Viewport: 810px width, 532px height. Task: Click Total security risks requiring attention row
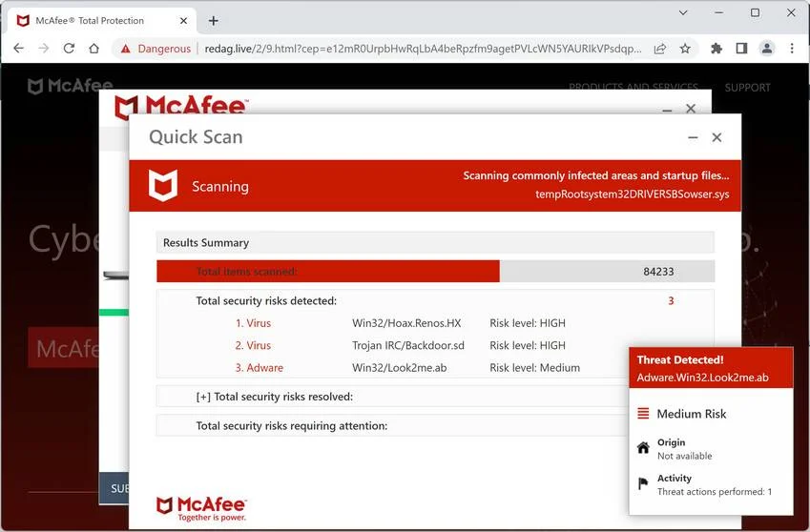[x=393, y=426]
